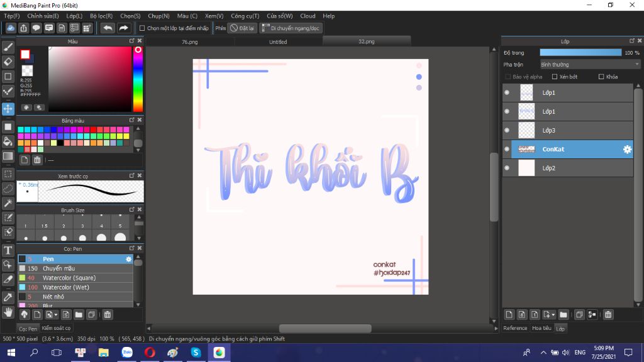
Task: Hide the Lớp3 layer
Action: click(x=507, y=131)
